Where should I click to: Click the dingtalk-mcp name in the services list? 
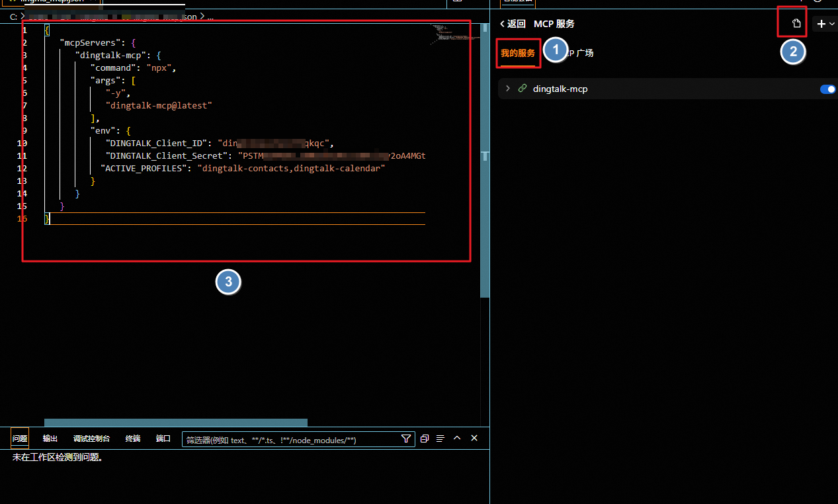[x=560, y=89]
